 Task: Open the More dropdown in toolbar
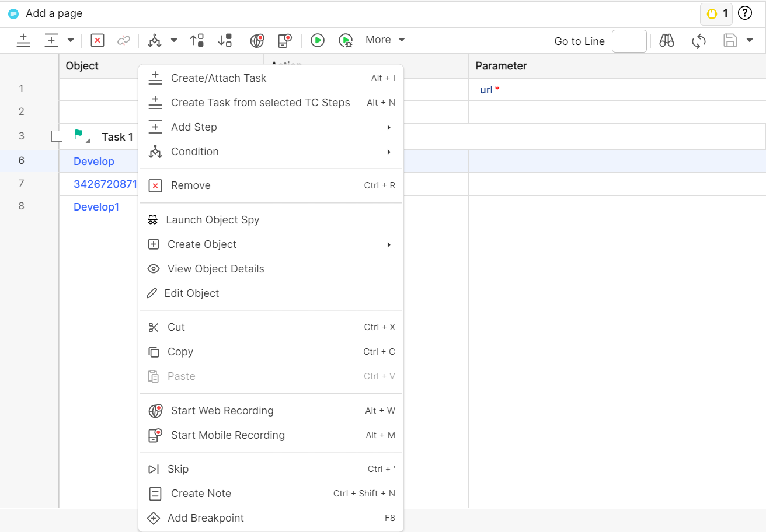click(x=385, y=40)
